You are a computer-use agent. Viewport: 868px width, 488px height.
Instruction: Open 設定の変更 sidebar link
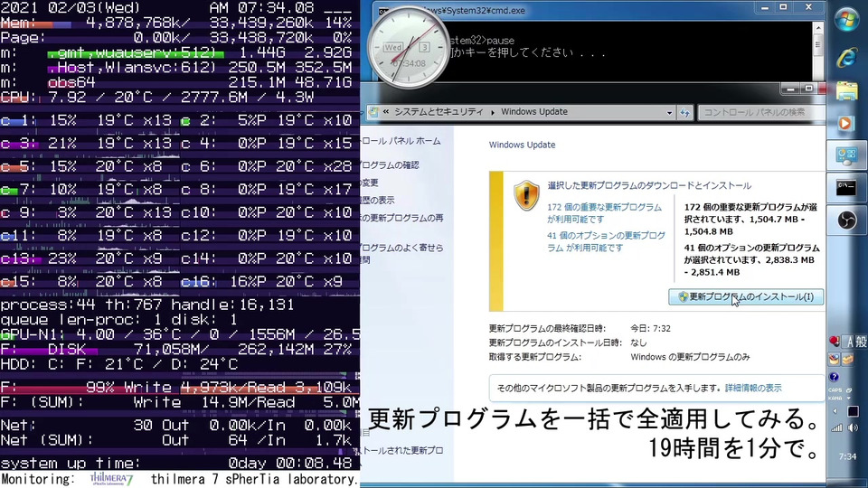(369, 183)
